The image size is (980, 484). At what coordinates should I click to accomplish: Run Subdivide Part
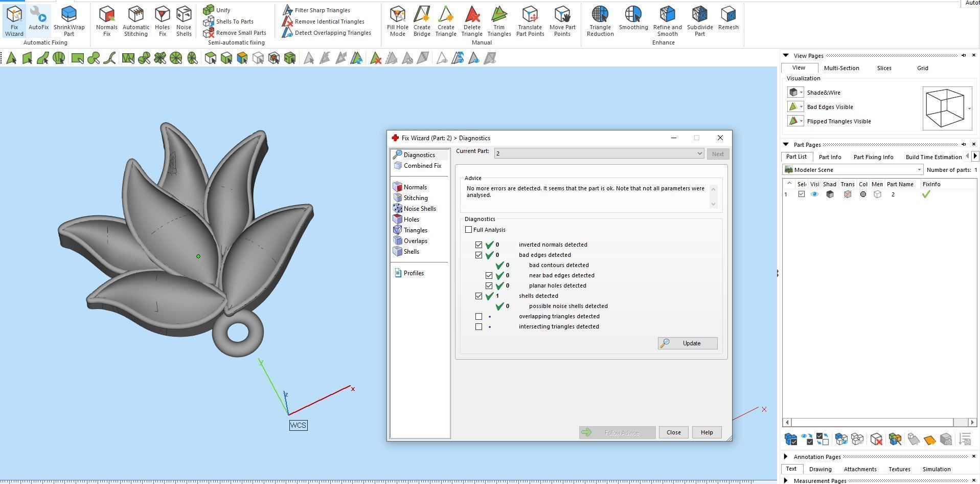pos(700,21)
